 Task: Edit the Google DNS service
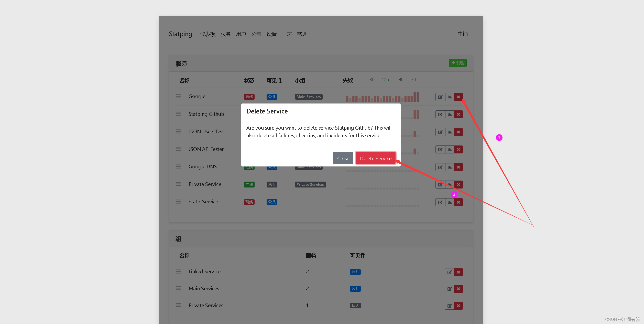(440, 167)
